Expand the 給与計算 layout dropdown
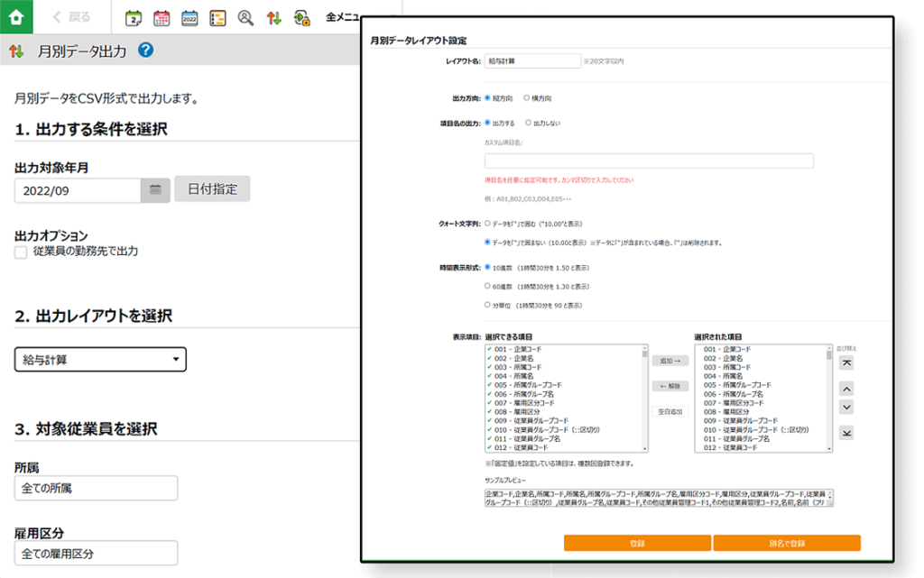This screenshot has height=578, width=924. pyautogui.click(x=100, y=360)
